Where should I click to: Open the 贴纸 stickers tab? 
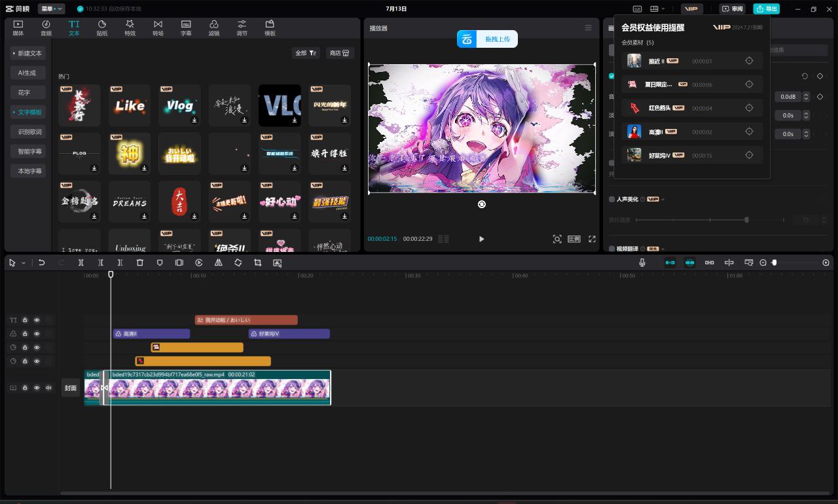(x=102, y=27)
